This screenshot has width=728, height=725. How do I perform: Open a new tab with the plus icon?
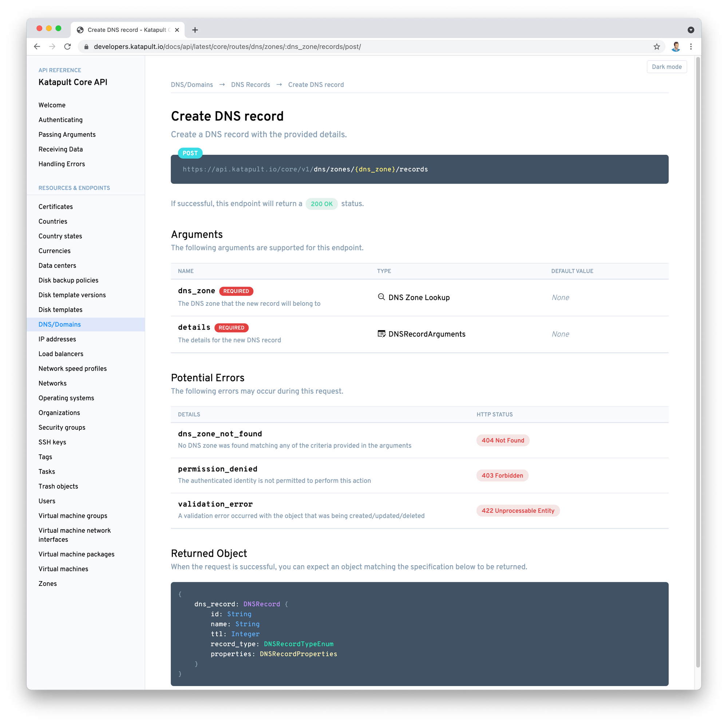(195, 30)
